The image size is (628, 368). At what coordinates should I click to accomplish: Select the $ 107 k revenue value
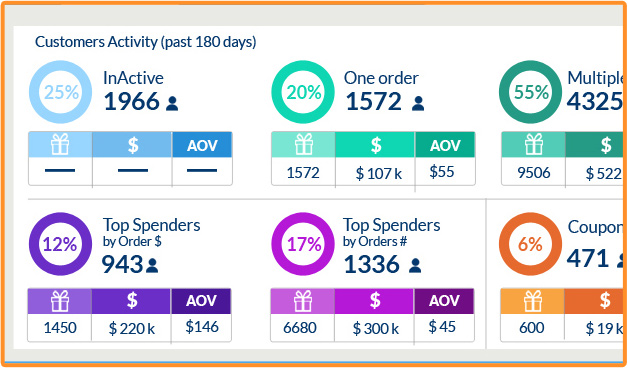(378, 173)
